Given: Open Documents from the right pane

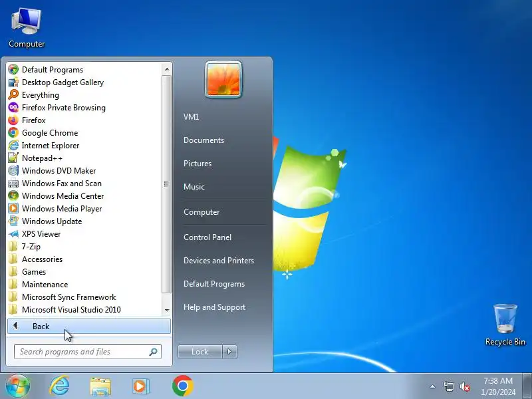Looking at the screenshot, I should 203,140.
